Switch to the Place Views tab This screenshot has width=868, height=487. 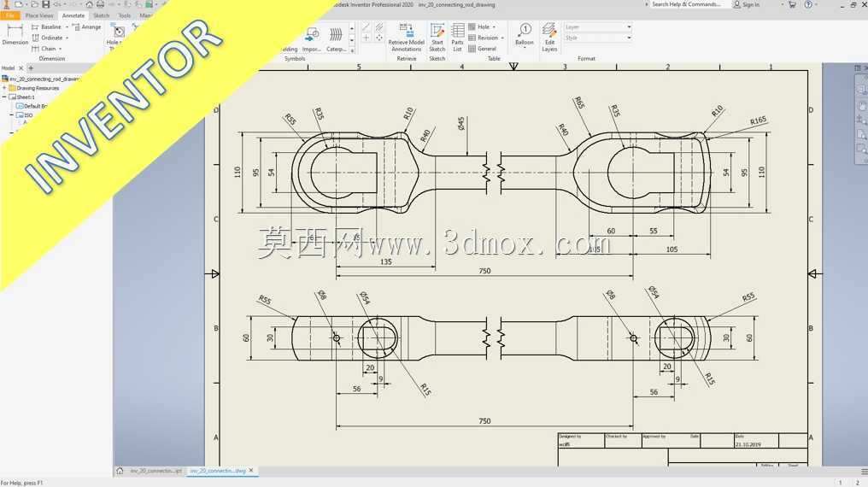(x=39, y=15)
